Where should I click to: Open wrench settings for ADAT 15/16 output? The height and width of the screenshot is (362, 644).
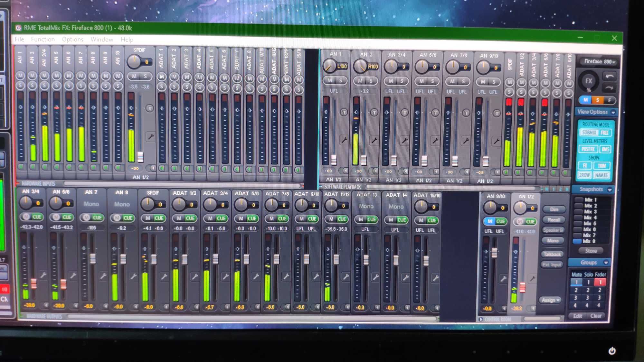coord(435,278)
